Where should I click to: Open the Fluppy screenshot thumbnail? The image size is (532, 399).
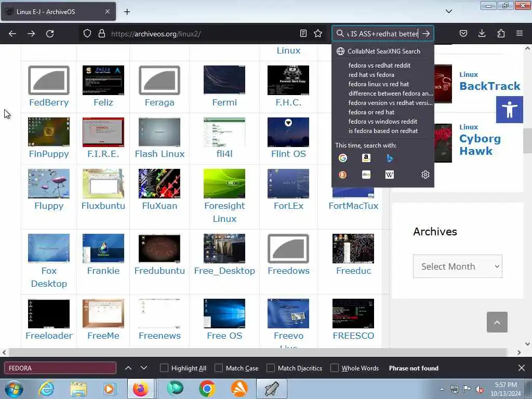pyautogui.click(x=49, y=183)
